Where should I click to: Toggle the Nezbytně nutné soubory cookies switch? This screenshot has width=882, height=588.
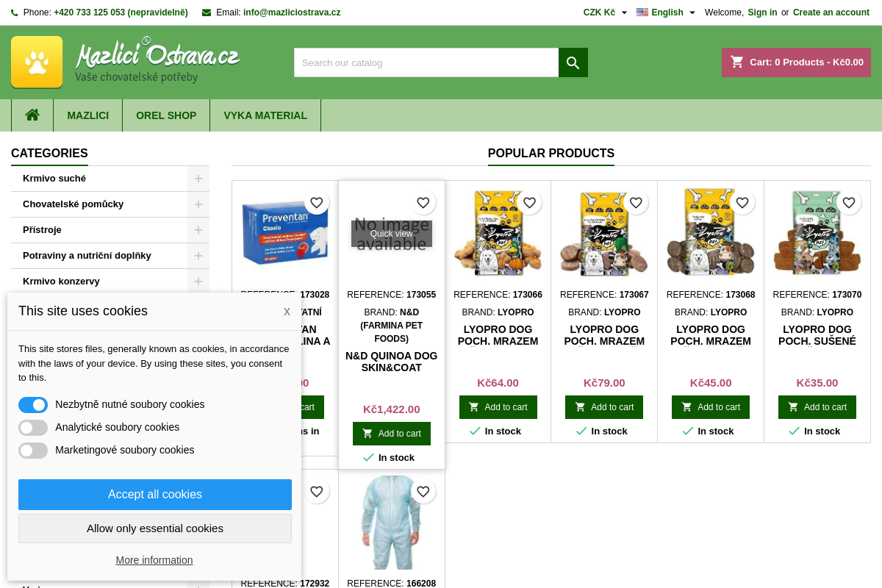(33, 405)
